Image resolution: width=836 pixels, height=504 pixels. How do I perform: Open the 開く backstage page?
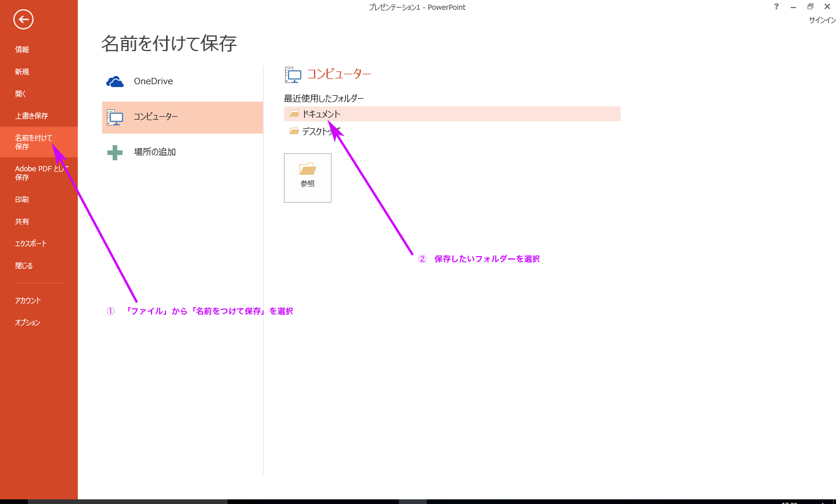21,93
